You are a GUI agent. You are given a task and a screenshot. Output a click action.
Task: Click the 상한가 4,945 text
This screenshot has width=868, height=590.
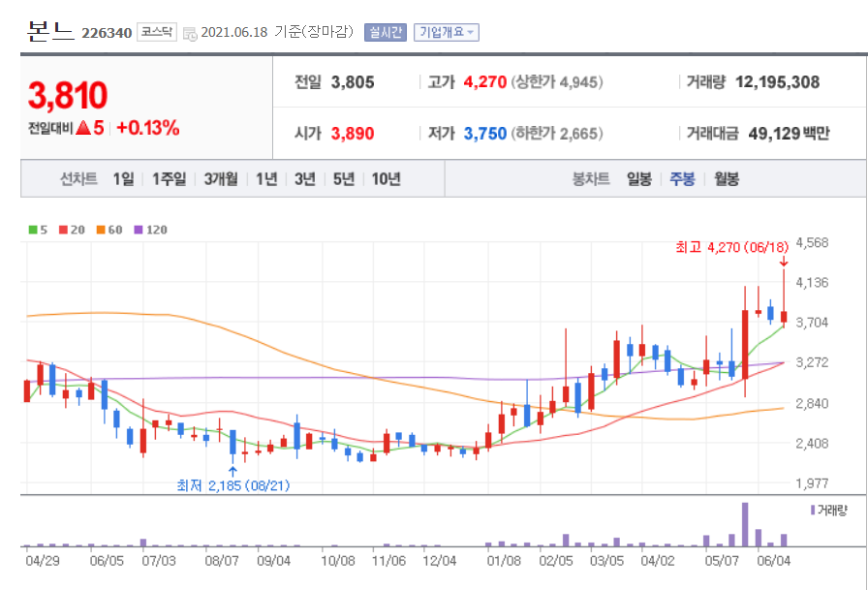pyautogui.click(x=557, y=82)
